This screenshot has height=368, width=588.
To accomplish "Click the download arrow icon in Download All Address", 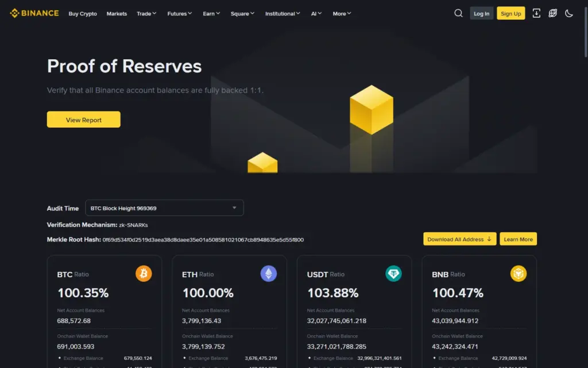I will tap(489, 239).
